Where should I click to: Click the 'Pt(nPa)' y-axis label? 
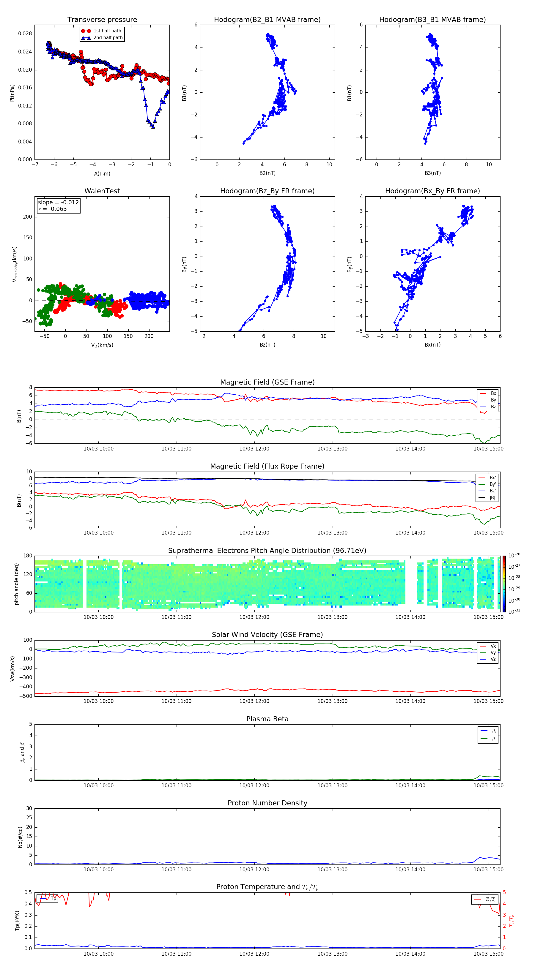click(12, 93)
